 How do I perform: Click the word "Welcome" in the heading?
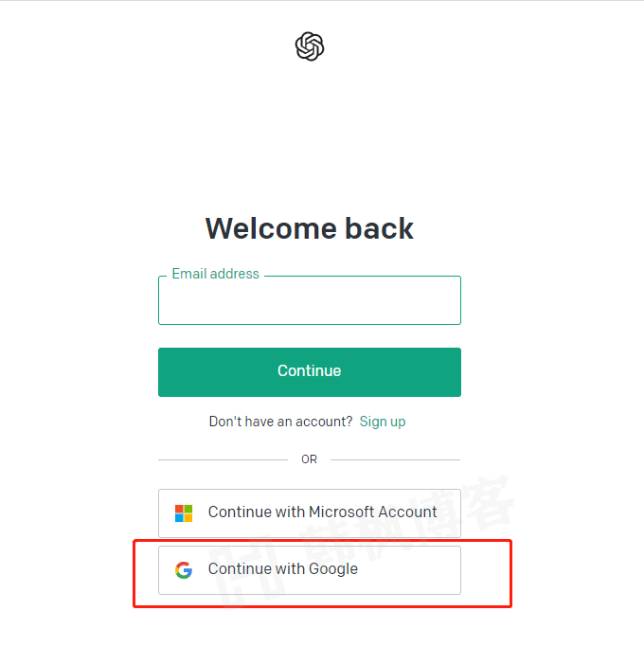click(x=270, y=228)
